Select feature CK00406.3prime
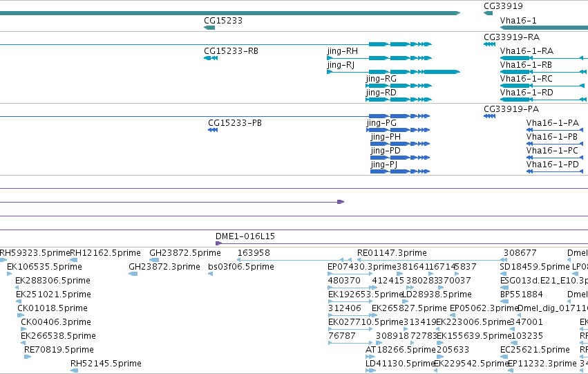Viewport: 588px width, 374px height. coord(56,322)
